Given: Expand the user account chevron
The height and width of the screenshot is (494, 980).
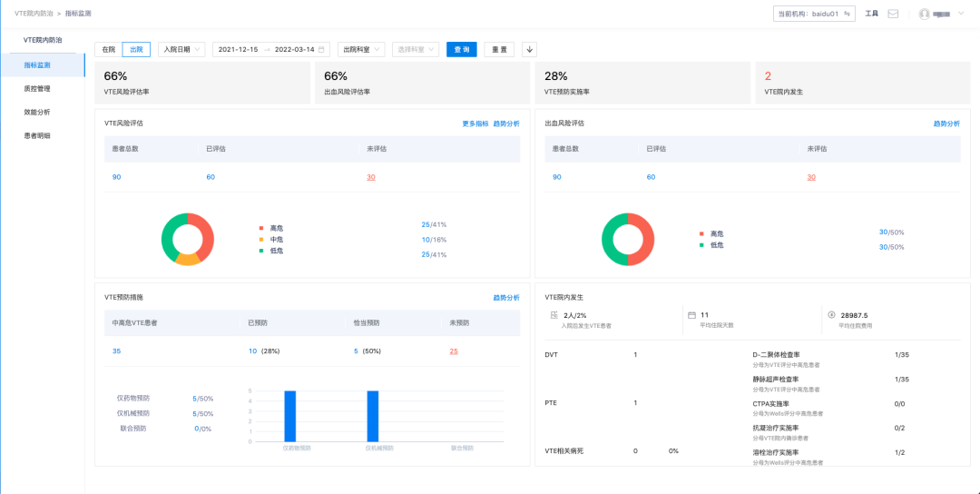Looking at the screenshot, I should 961,14.
